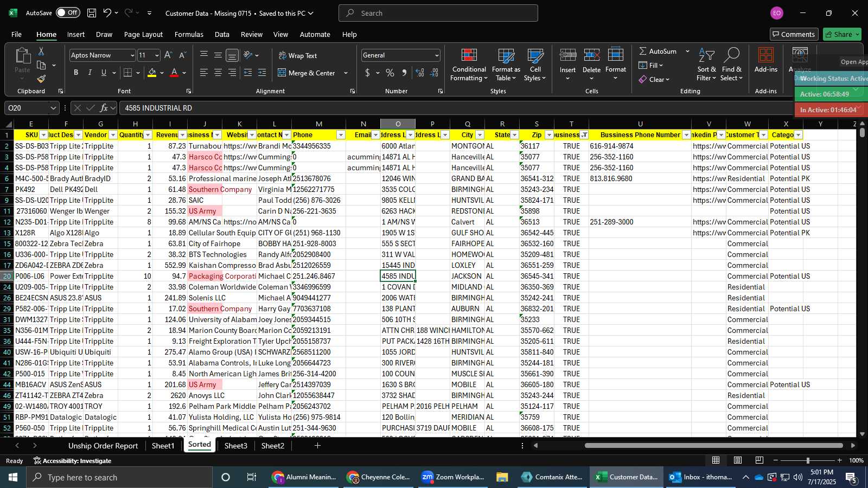Apply the red Font Color swatch
This screenshot has width=868, height=488.
click(x=174, y=73)
